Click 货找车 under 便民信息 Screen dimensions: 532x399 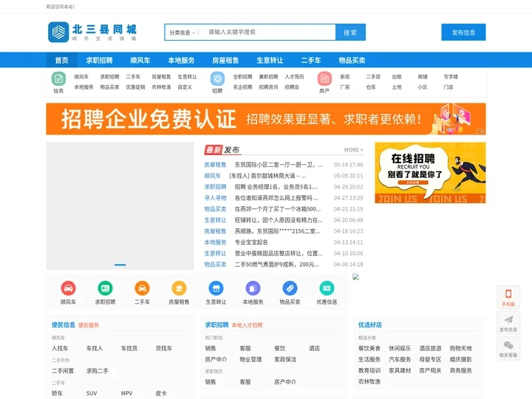coord(164,349)
